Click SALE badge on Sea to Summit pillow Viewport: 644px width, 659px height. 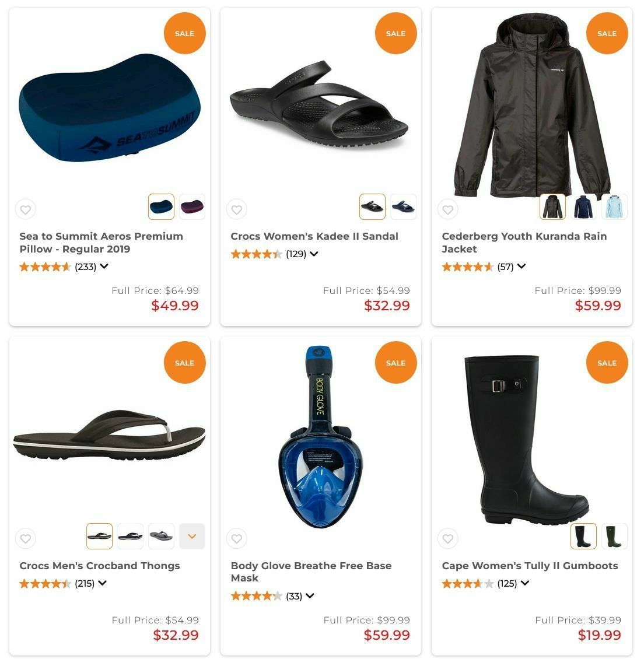184,34
